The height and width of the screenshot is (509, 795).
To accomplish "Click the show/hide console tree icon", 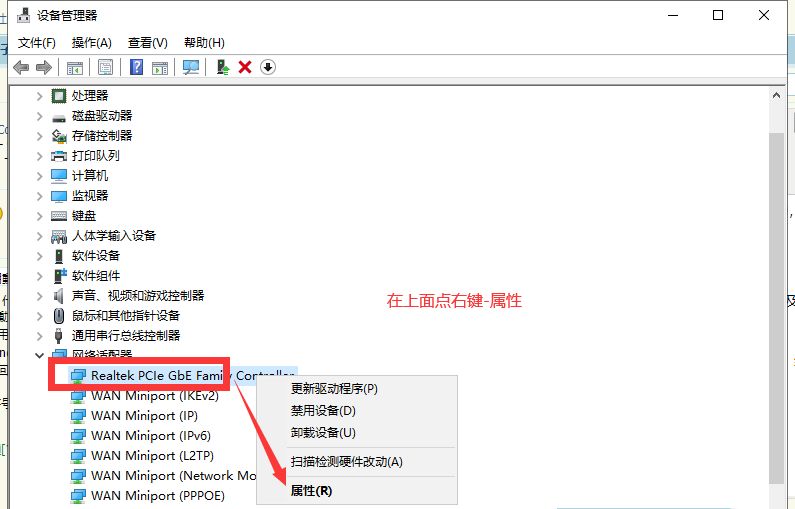I will tap(74, 67).
